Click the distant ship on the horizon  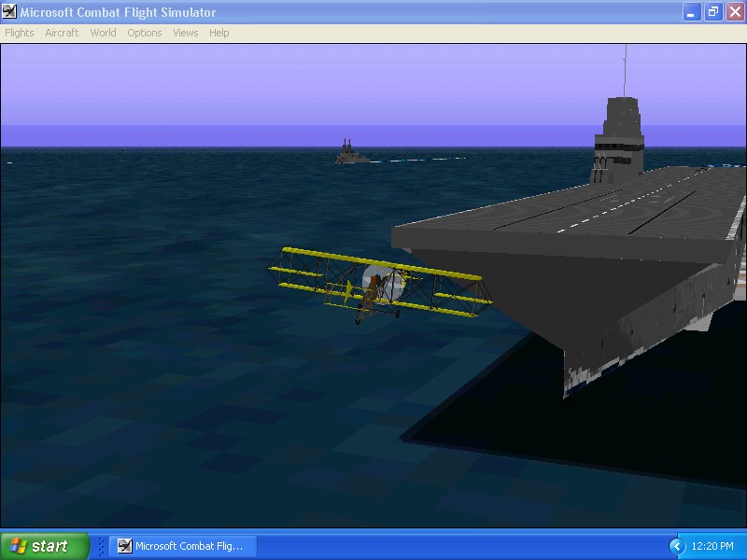[x=352, y=151]
